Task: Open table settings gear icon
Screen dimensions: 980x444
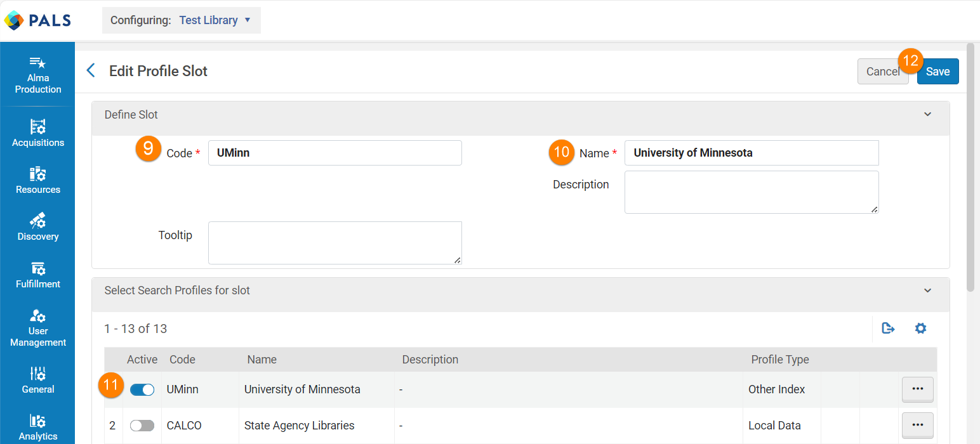Action: 920,329
